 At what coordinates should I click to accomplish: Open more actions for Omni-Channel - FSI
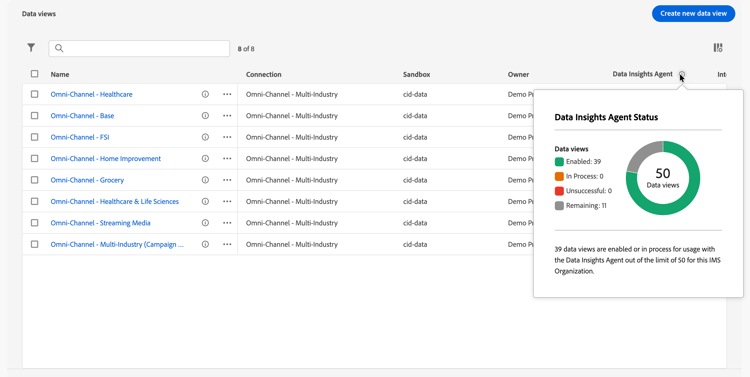pos(227,137)
